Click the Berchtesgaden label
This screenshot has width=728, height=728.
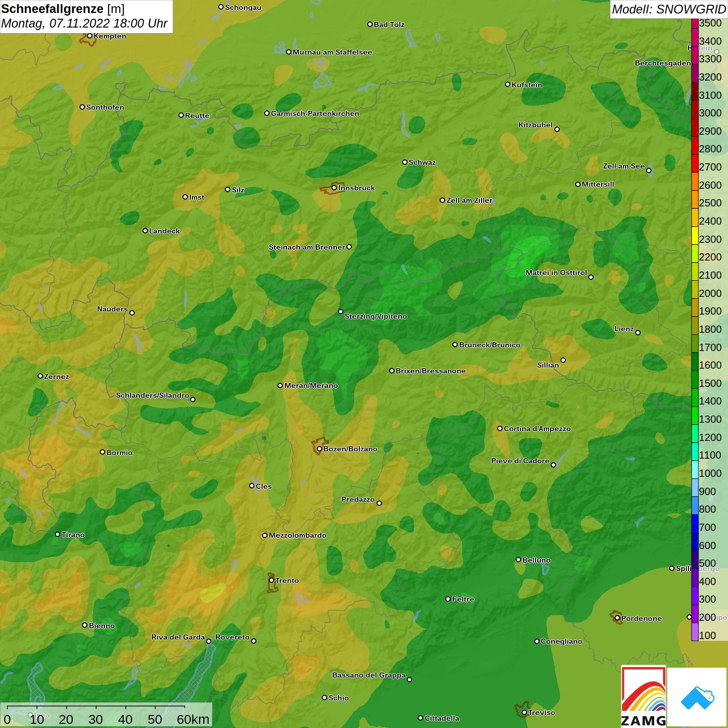click(x=663, y=63)
